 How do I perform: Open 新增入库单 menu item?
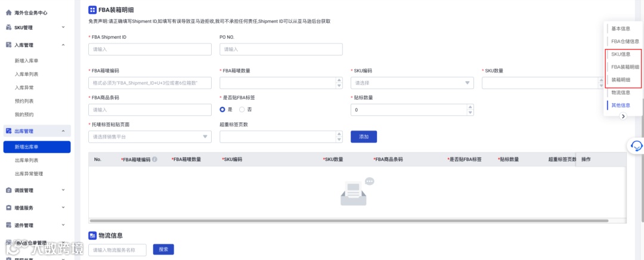tap(26, 61)
